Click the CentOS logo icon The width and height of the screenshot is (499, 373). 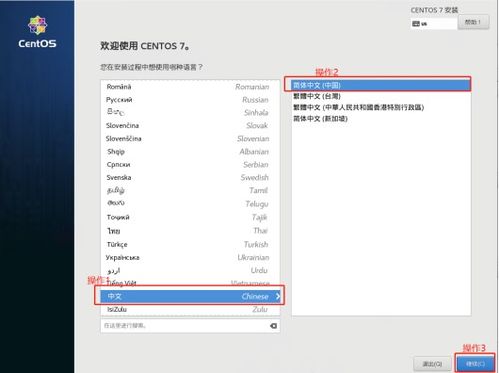tap(37, 25)
